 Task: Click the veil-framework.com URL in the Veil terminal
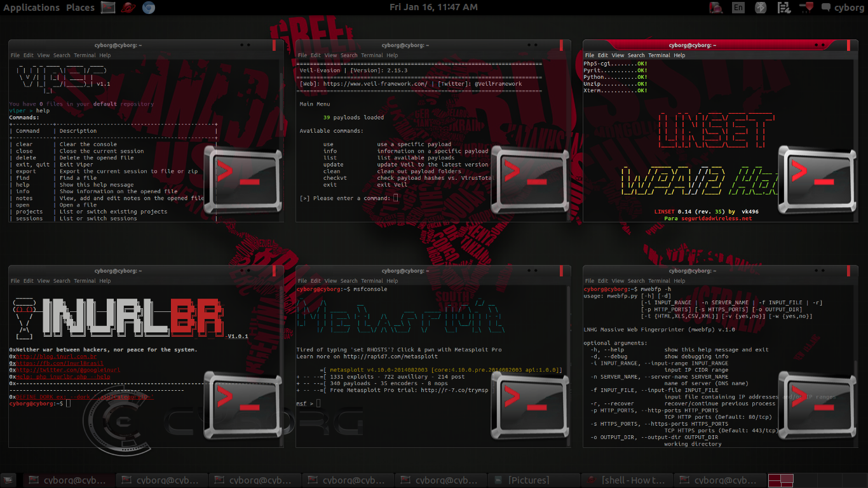(x=375, y=84)
